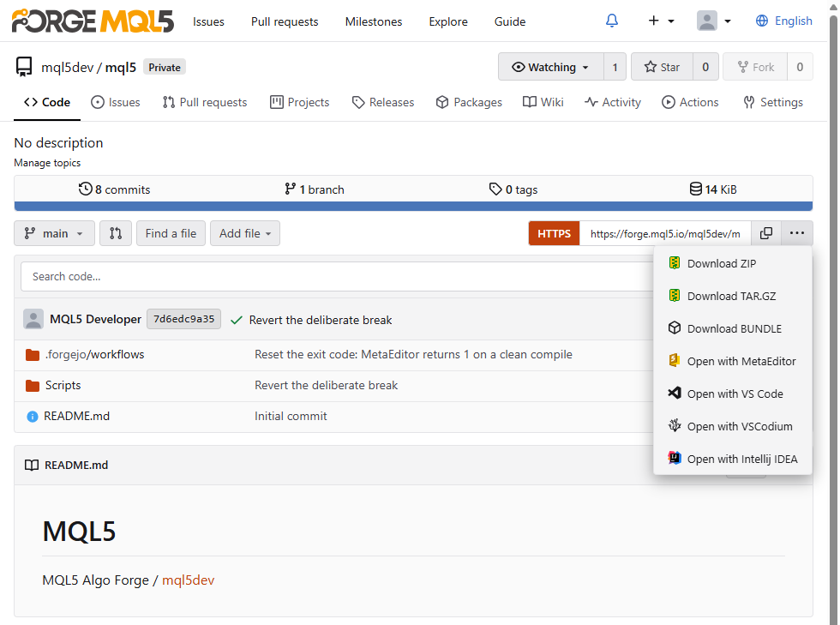This screenshot has height=625, width=840.
Task: Open the Wiki tab
Action: 543,102
